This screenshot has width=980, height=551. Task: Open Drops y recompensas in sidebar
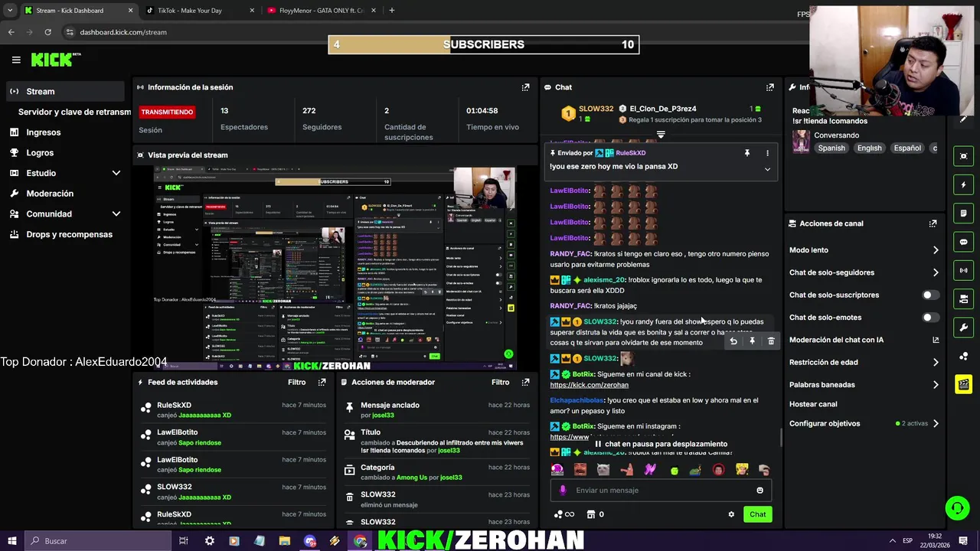click(69, 234)
